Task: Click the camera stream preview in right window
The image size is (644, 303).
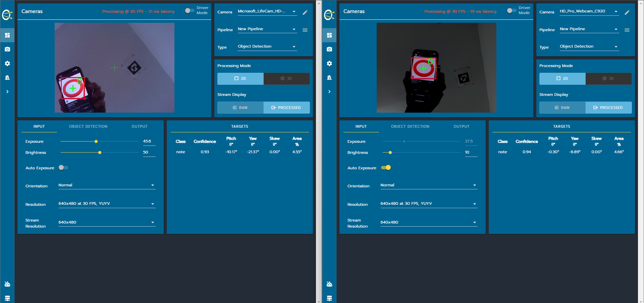Action: 436,68
